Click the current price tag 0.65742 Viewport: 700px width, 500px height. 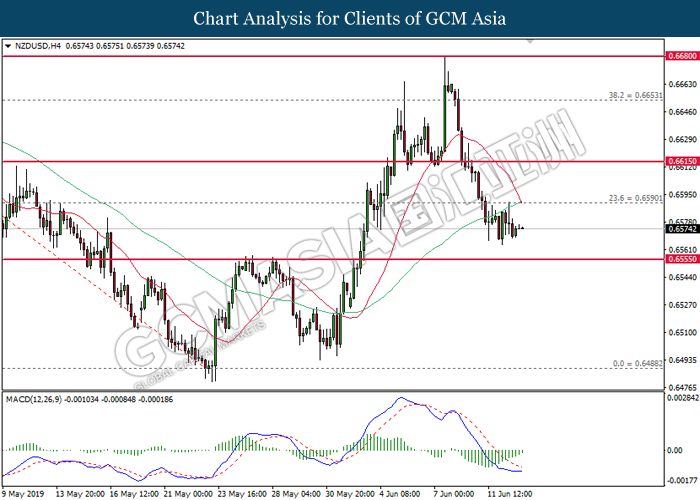pyautogui.click(x=682, y=229)
